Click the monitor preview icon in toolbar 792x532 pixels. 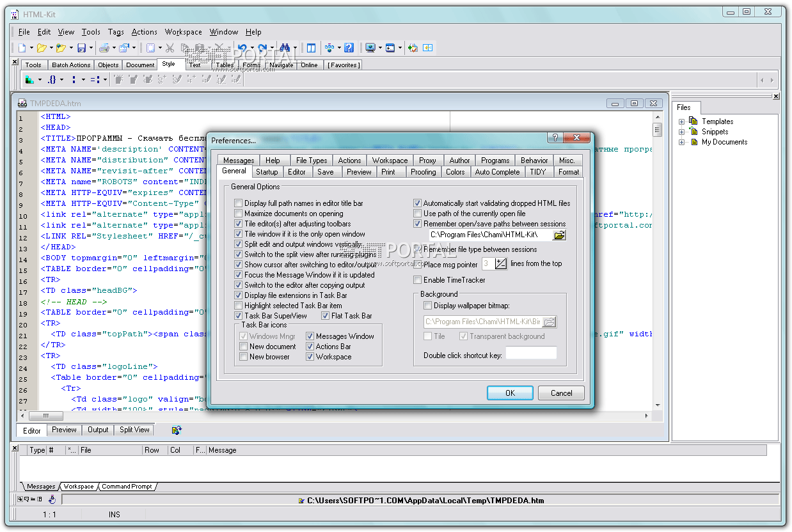point(370,48)
